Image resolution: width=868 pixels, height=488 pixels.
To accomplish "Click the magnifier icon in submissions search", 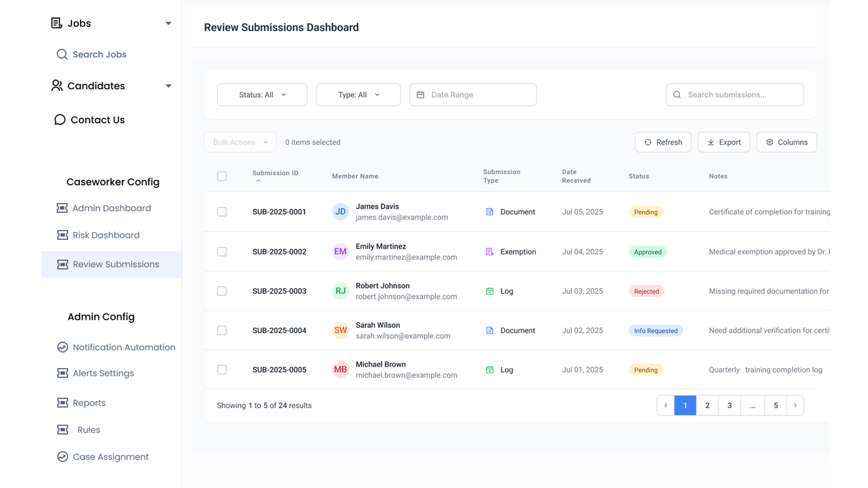I will pos(677,94).
